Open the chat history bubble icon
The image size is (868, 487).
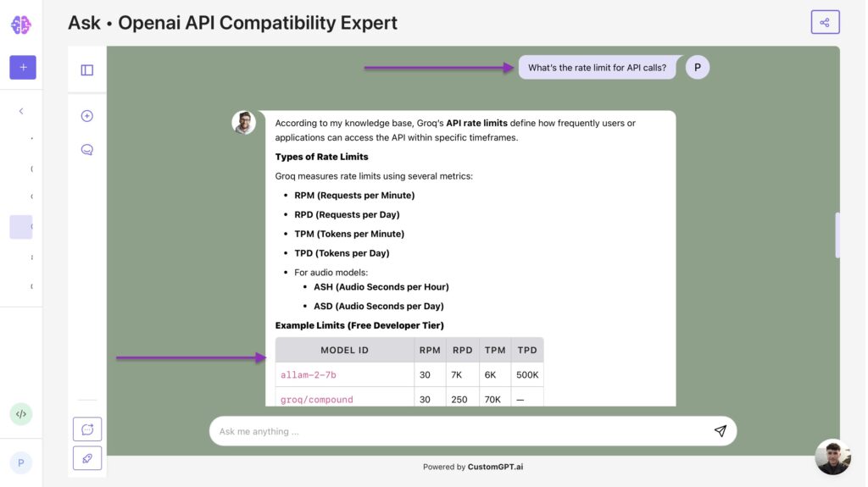(87, 150)
